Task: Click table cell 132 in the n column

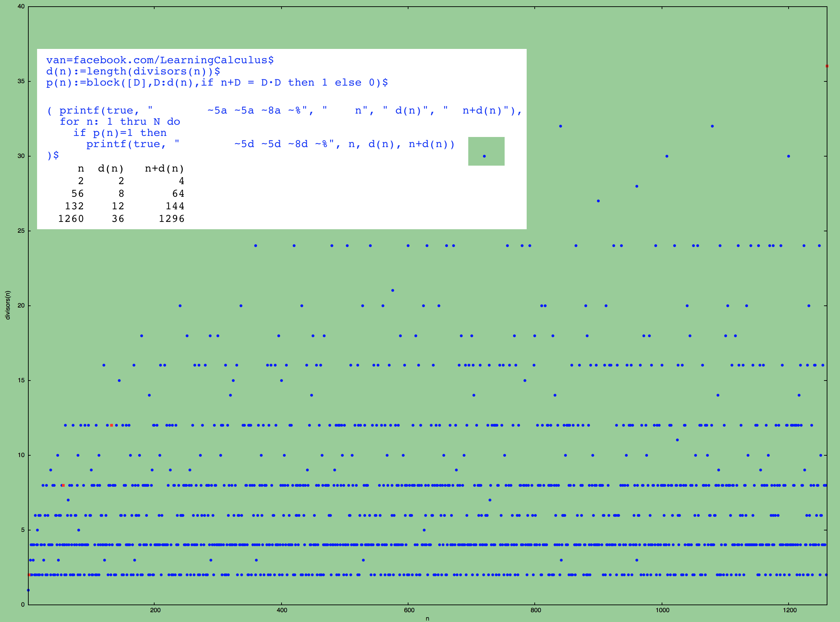Action: pyautogui.click(x=74, y=206)
